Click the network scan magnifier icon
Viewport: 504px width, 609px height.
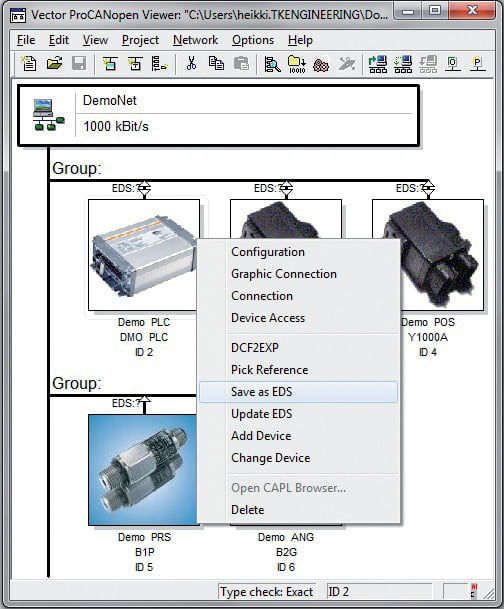coord(272,64)
